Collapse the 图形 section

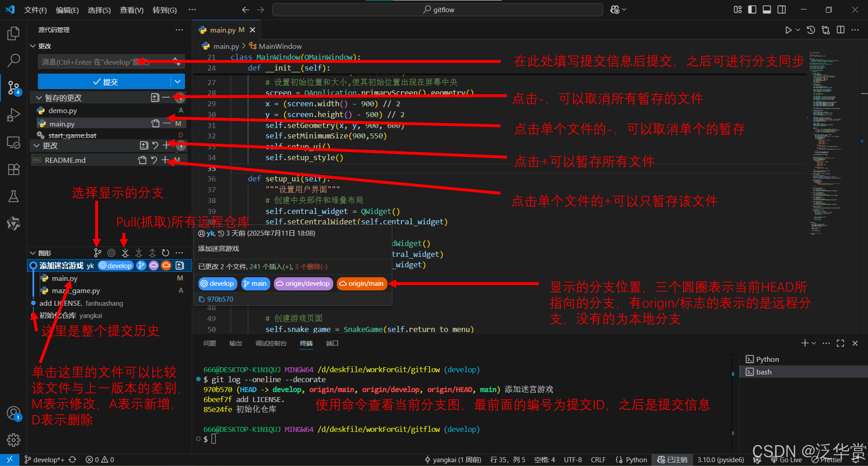point(33,253)
